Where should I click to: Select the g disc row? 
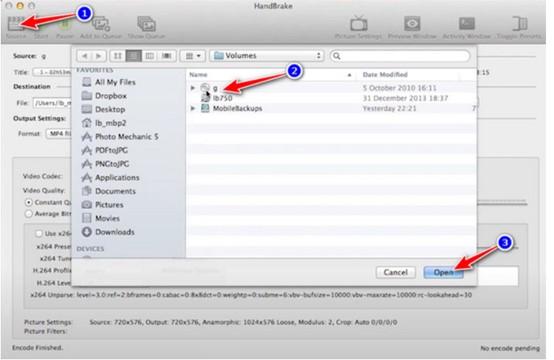click(x=331, y=88)
